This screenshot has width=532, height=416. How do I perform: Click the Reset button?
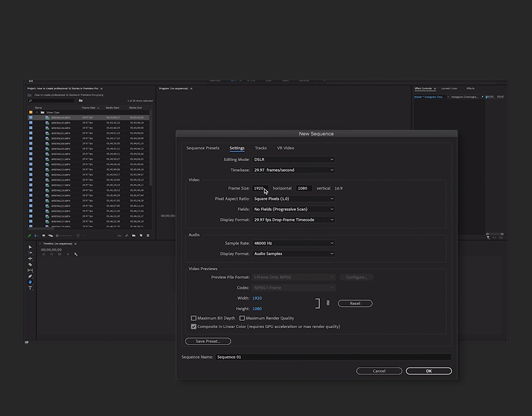pyautogui.click(x=355, y=304)
